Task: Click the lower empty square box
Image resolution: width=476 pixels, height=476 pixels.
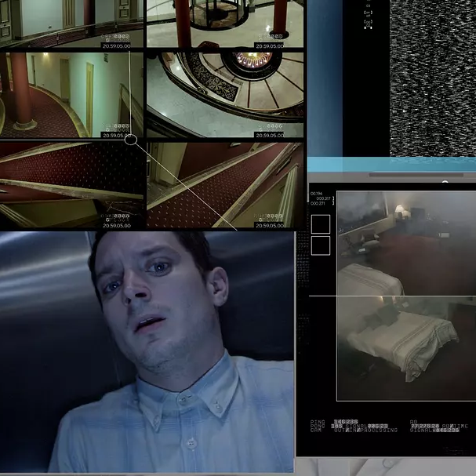Action: [321, 245]
